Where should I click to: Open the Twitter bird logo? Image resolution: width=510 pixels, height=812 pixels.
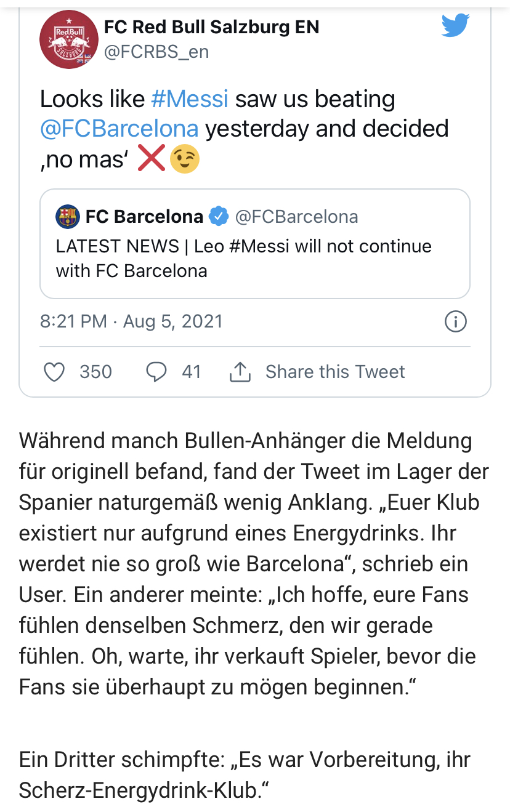tap(455, 25)
